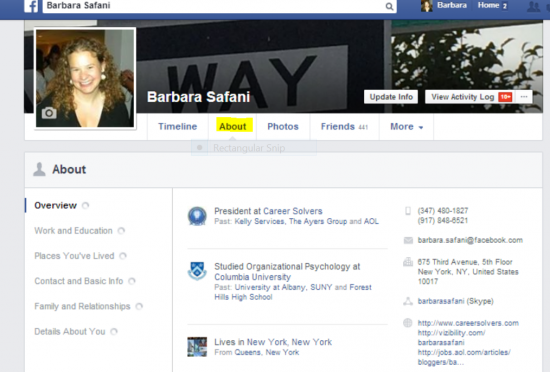550x372 pixels.
Task: Select Overview in the About sidebar
Action: coord(55,205)
